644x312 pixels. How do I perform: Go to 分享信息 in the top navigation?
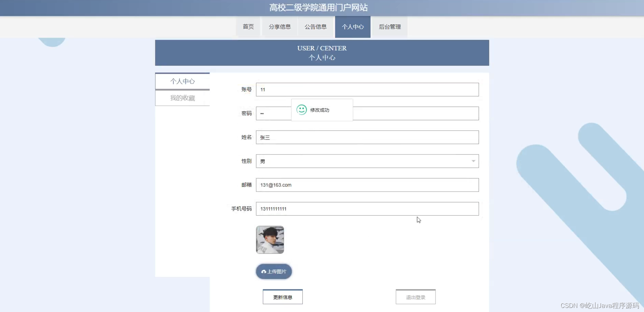[x=280, y=27]
